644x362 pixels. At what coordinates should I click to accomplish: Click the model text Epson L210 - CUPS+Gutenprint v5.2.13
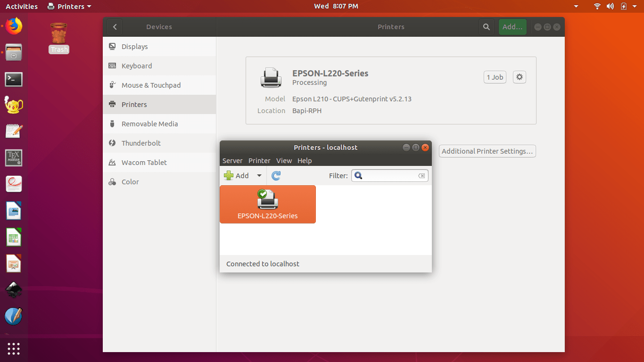pyautogui.click(x=352, y=99)
